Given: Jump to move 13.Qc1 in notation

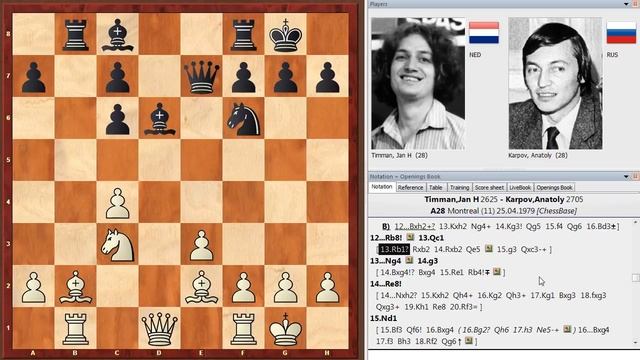Looking at the screenshot, I should (x=431, y=238).
